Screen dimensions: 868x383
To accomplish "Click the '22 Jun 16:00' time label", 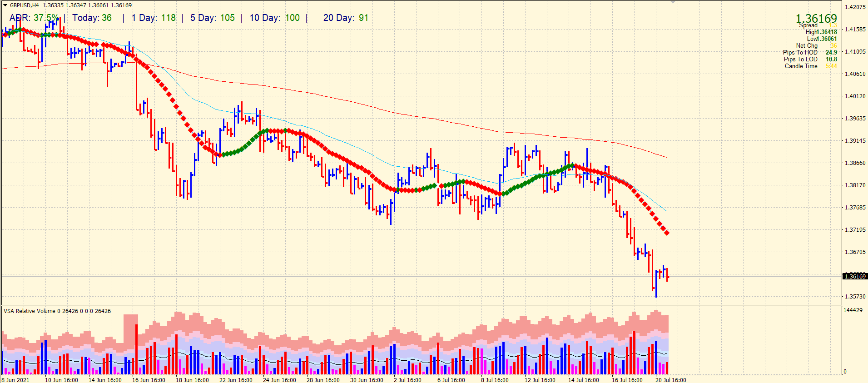I will [x=236, y=380].
